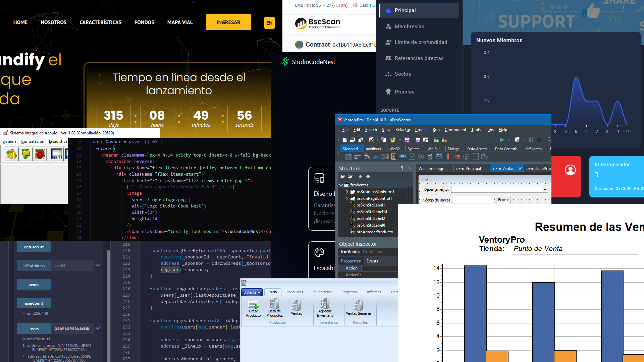644x362 pixels.
Task: Switch to the Win32 palette tab
Action: click(395, 149)
